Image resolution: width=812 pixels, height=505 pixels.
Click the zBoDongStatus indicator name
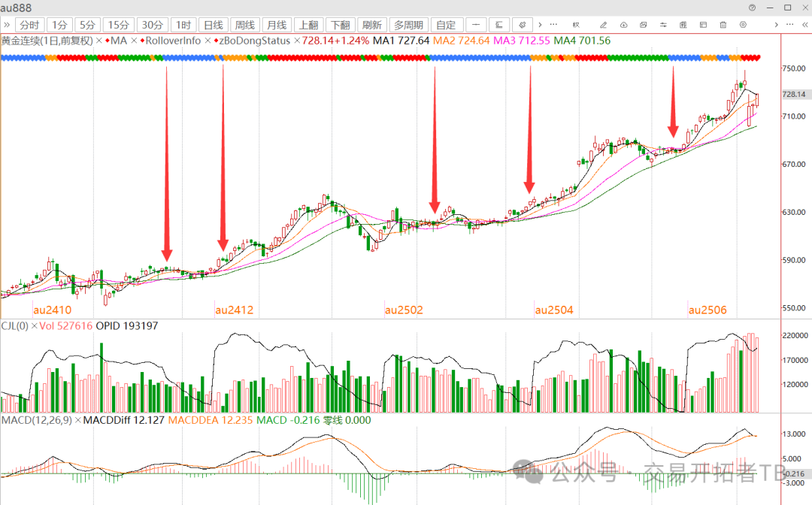[254, 41]
